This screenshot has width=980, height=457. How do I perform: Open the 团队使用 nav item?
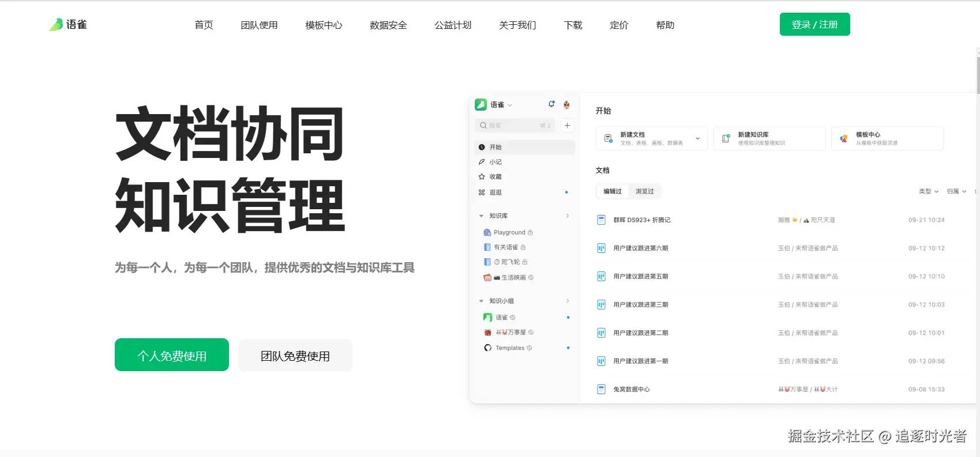point(259,25)
